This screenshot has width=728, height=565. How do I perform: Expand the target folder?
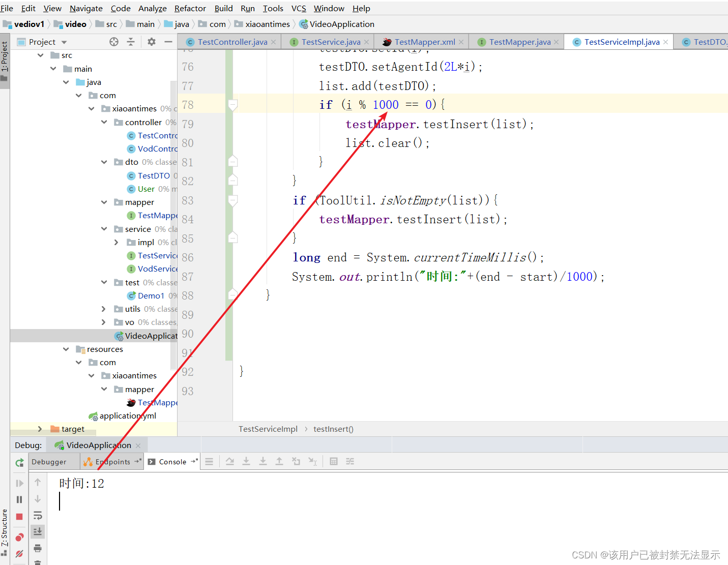tap(40, 429)
